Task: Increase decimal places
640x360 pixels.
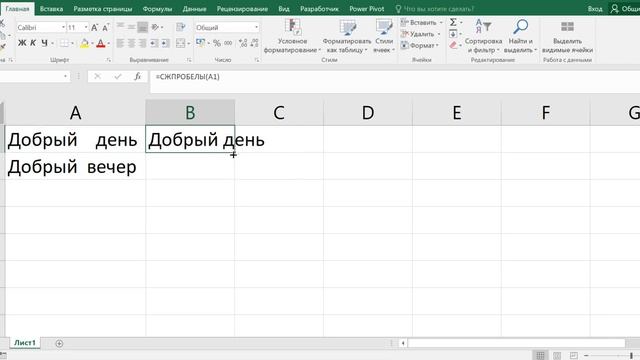Action: tap(243, 43)
